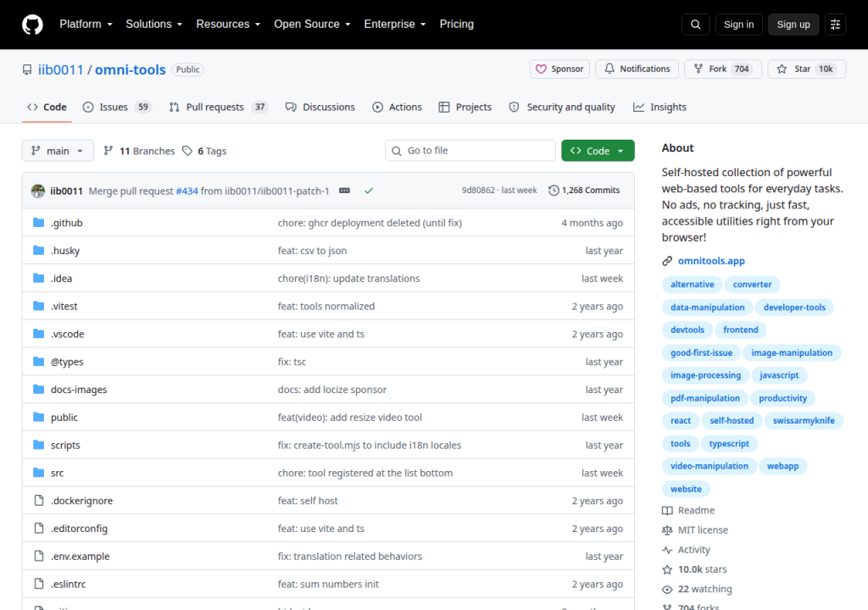This screenshot has height=610, width=868.
Task: Click the self-hosted topic tag
Action: pos(732,421)
